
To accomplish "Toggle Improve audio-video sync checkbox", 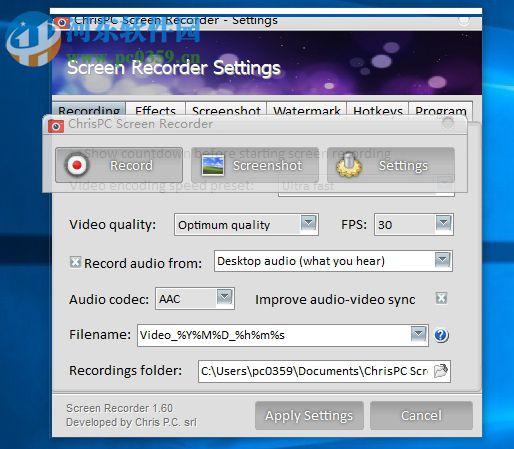I will point(441,298).
